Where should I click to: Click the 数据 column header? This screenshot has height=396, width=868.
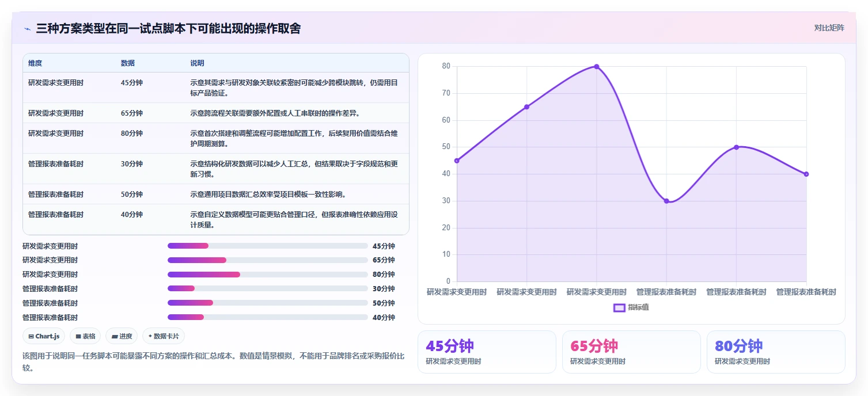click(x=128, y=63)
